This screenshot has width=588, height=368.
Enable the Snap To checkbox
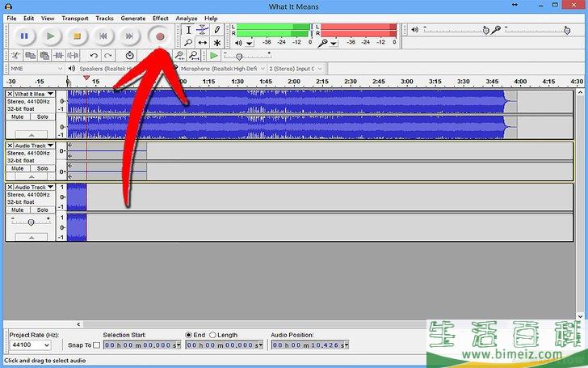click(x=96, y=345)
